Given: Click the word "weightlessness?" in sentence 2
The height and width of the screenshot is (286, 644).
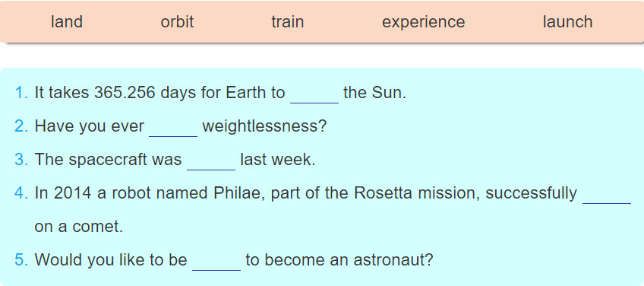Looking at the screenshot, I should 264,126.
